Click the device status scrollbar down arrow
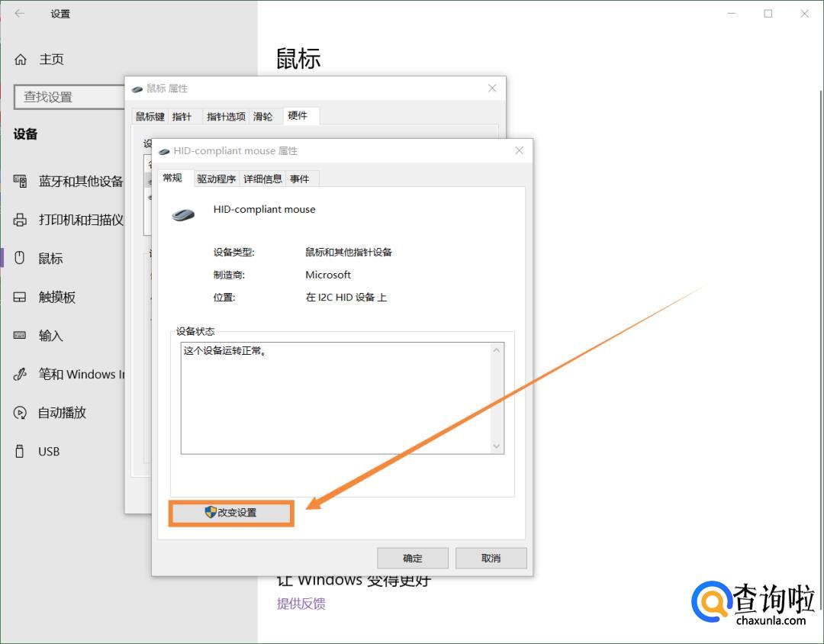The height and width of the screenshot is (644, 824). (497, 446)
